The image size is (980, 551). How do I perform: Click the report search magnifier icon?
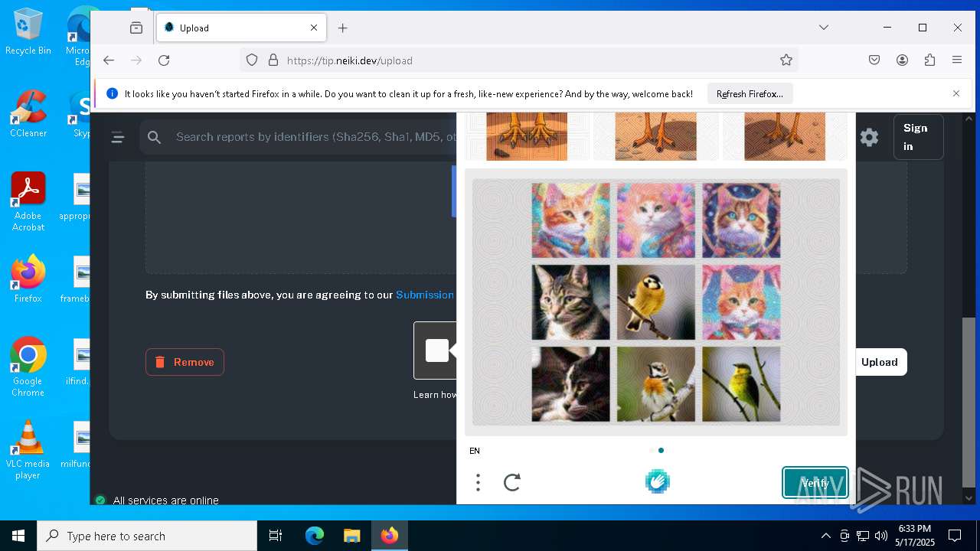pos(155,137)
